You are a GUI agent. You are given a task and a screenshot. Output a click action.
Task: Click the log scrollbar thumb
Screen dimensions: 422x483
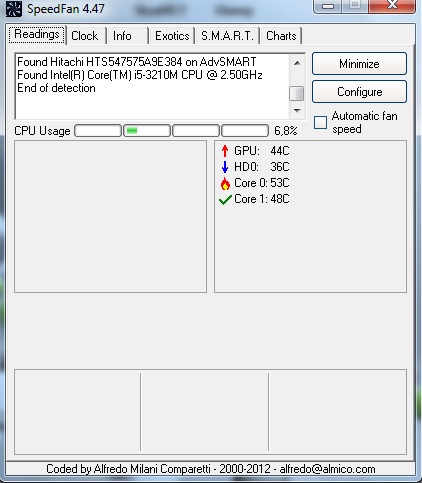(x=297, y=93)
